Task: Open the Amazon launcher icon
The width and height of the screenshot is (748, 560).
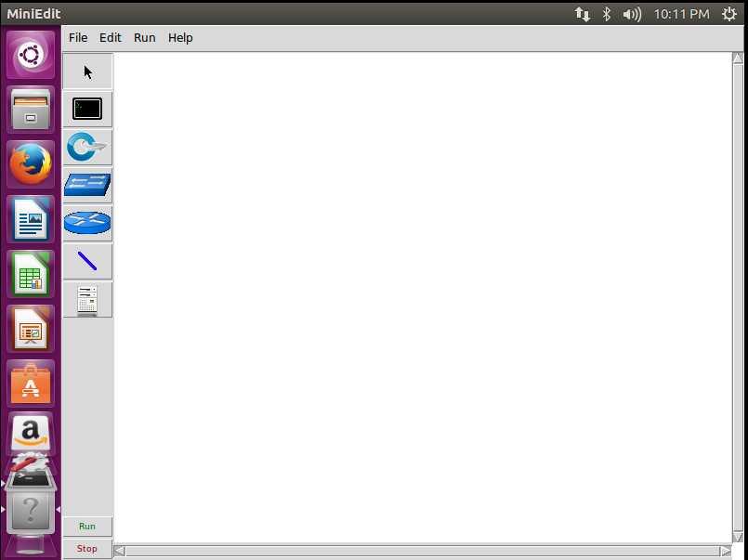Action: 31,432
